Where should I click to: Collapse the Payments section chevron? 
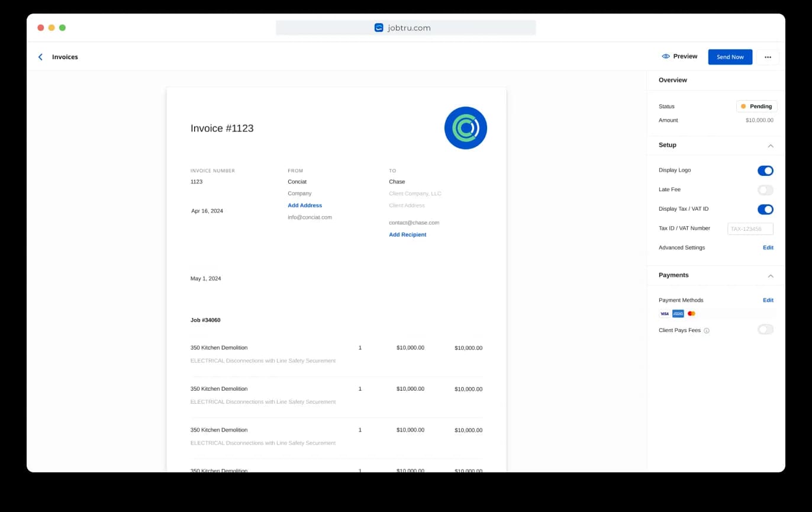[x=770, y=276]
